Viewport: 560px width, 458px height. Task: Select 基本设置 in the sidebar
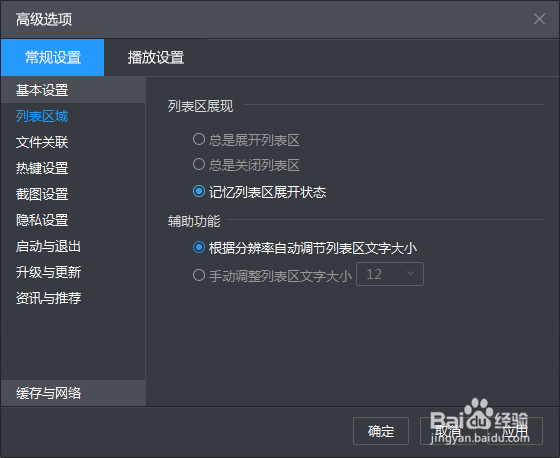tap(73, 90)
